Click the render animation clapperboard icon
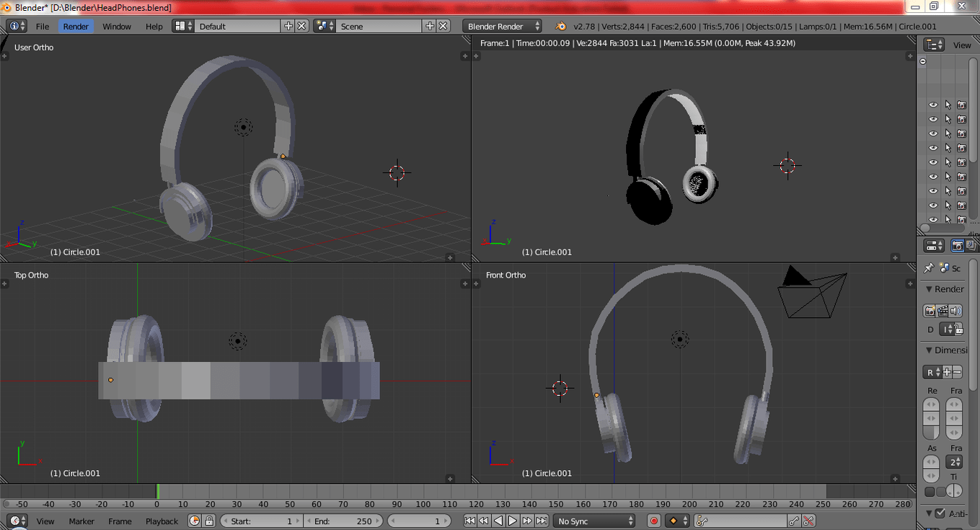The height and width of the screenshot is (530, 980). [943, 311]
